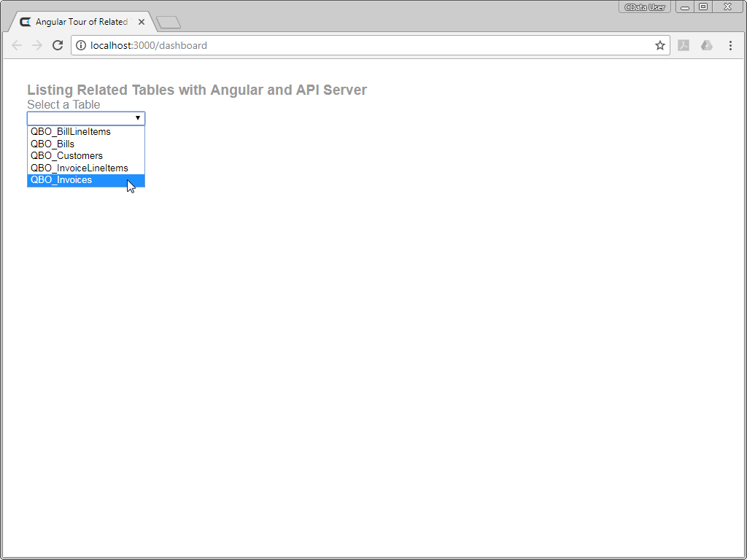
Task: Open the Chrome three-dot menu
Action: click(x=730, y=45)
